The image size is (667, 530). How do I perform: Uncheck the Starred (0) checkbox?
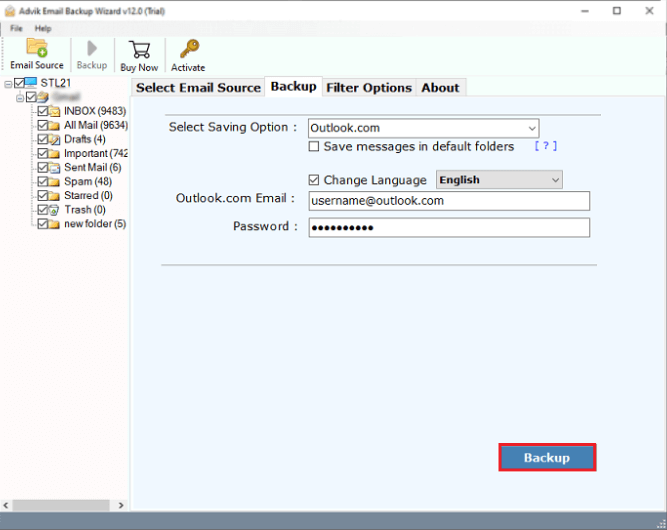(43, 195)
